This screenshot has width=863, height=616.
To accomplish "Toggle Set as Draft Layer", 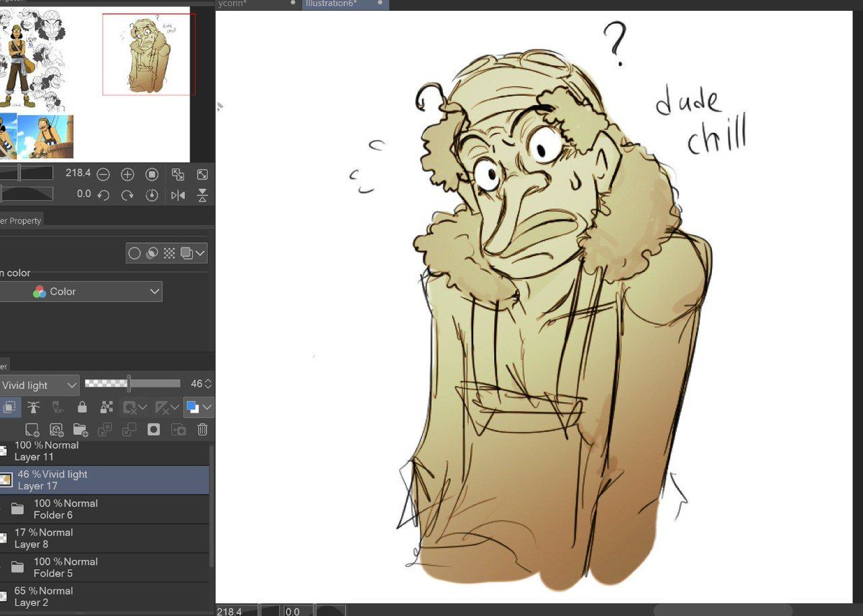I will tap(57, 408).
